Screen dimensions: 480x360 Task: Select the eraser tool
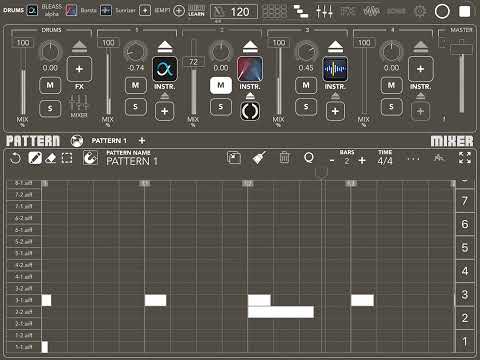point(51,158)
